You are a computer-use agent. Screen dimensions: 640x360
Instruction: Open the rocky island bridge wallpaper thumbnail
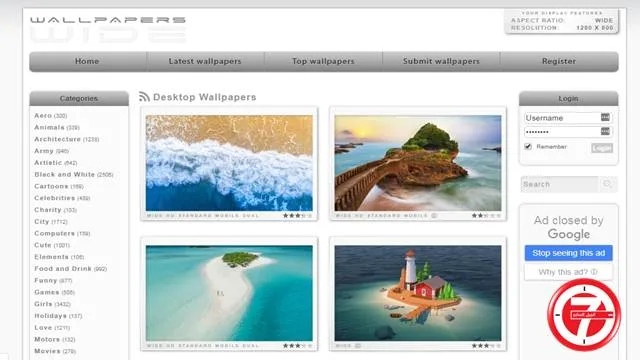click(418, 163)
